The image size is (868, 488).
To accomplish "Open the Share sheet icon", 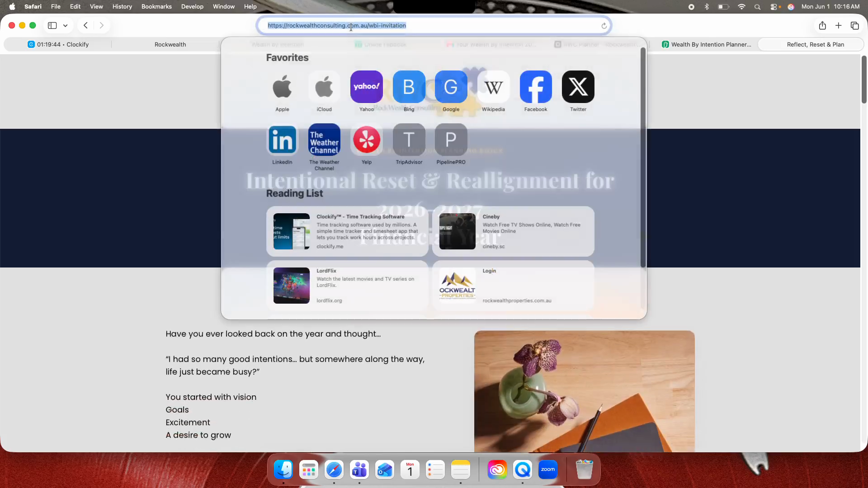I will 822,26.
